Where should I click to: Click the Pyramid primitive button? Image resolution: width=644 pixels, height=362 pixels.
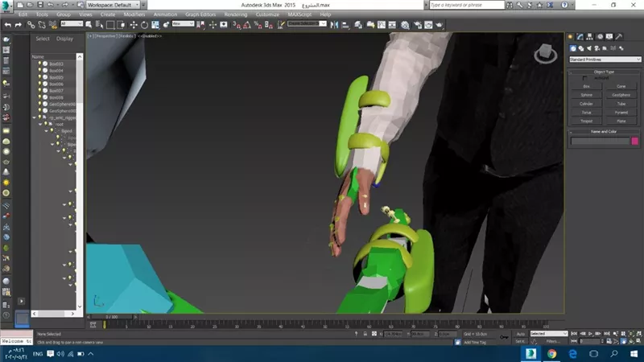point(621,112)
